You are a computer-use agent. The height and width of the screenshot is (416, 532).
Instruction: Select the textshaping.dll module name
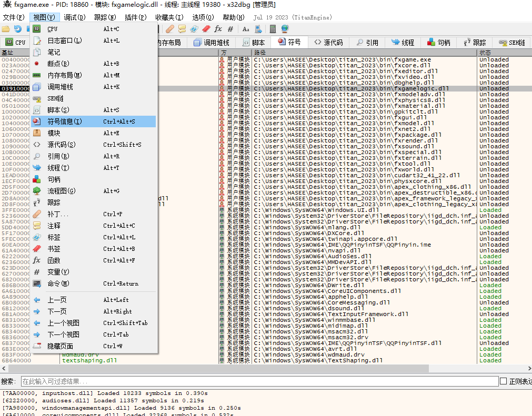click(89, 360)
